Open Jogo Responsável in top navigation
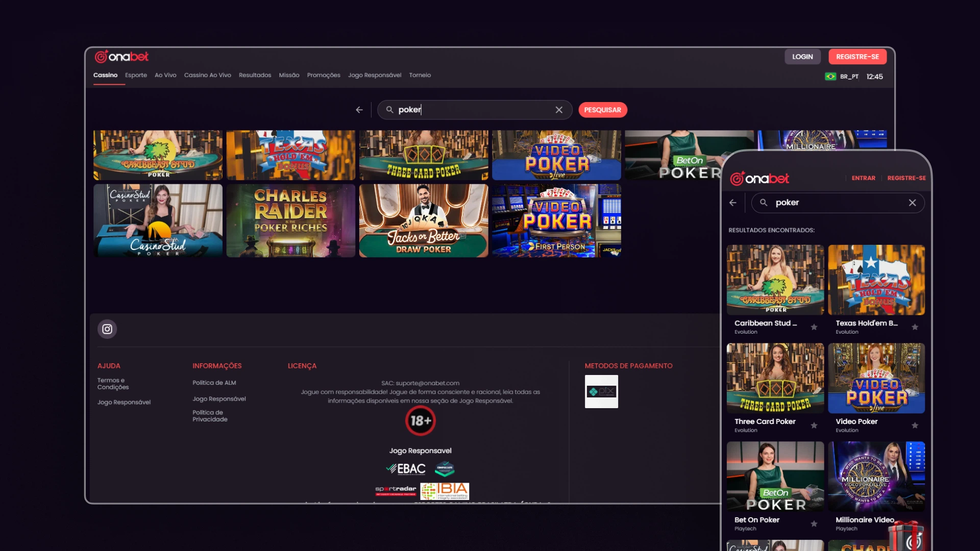This screenshot has width=980, height=551. coord(375,75)
